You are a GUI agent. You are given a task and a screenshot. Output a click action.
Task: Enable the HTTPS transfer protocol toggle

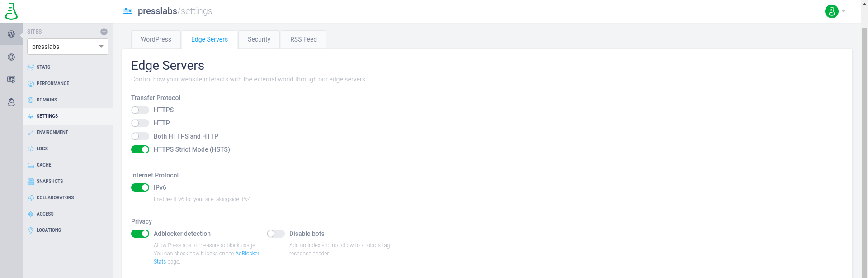tap(140, 110)
